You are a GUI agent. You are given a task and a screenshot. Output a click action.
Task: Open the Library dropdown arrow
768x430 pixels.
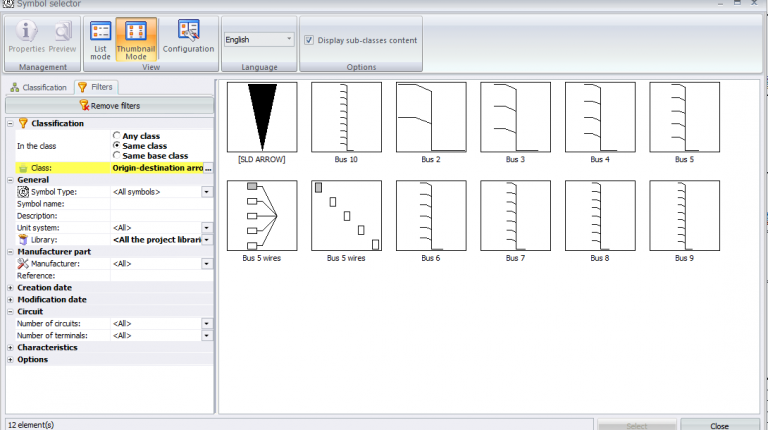coord(207,239)
